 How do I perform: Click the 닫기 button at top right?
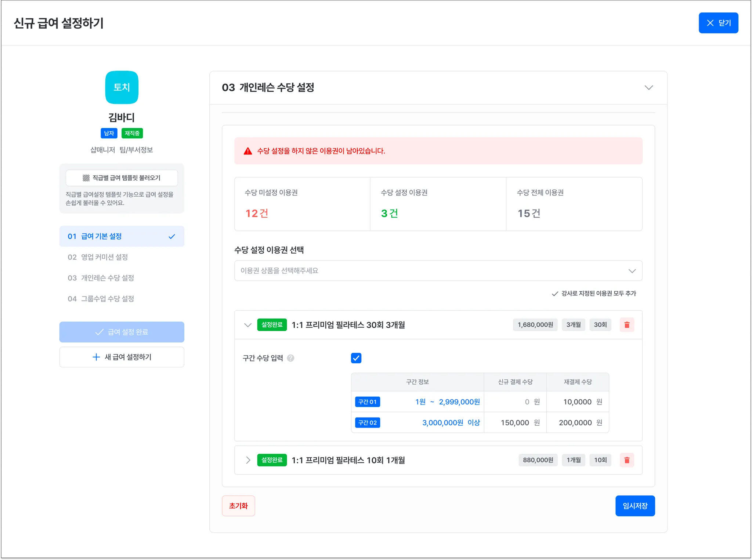[718, 23]
